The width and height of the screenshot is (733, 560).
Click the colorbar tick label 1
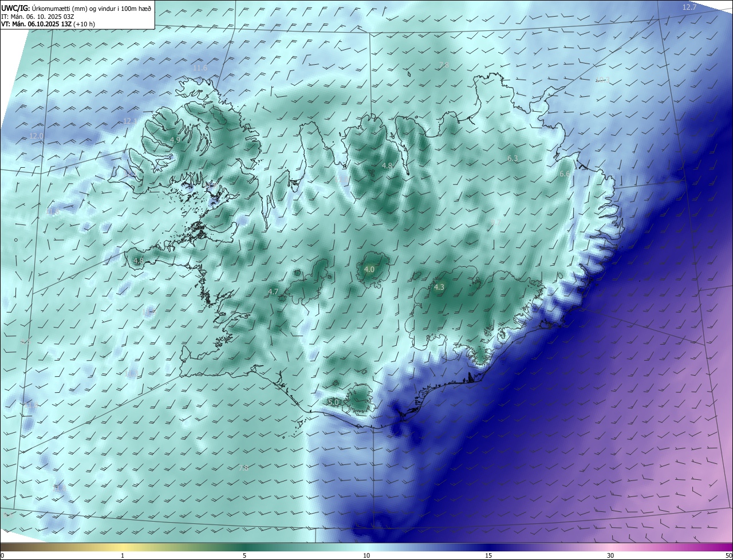click(x=123, y=555)
